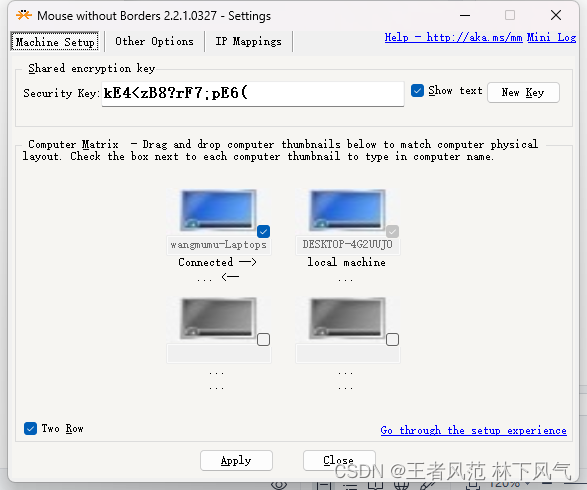Go through the setup experience link

(x=473, y=430)
